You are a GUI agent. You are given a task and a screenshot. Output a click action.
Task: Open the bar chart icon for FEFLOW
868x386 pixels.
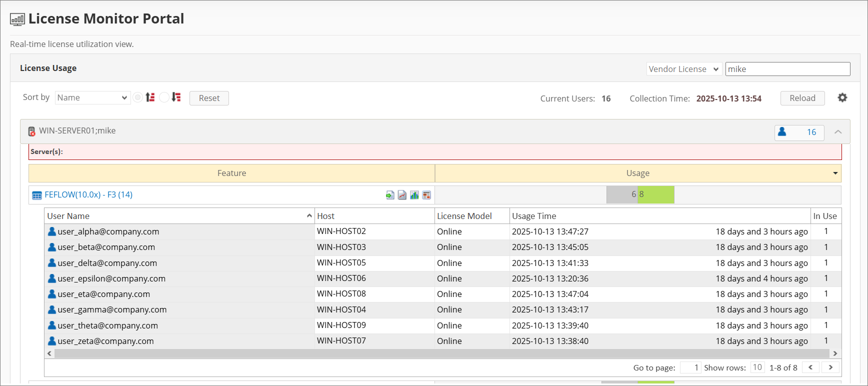[x=414, y=195]
